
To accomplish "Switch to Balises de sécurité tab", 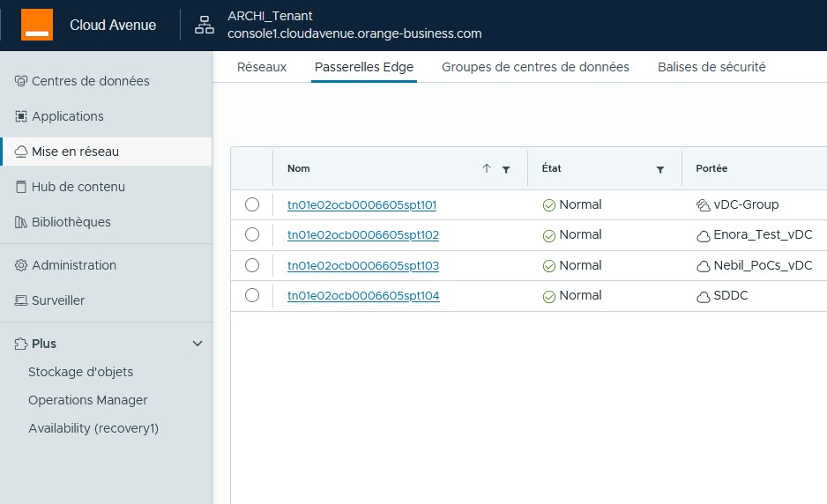I will click(712, 67).
